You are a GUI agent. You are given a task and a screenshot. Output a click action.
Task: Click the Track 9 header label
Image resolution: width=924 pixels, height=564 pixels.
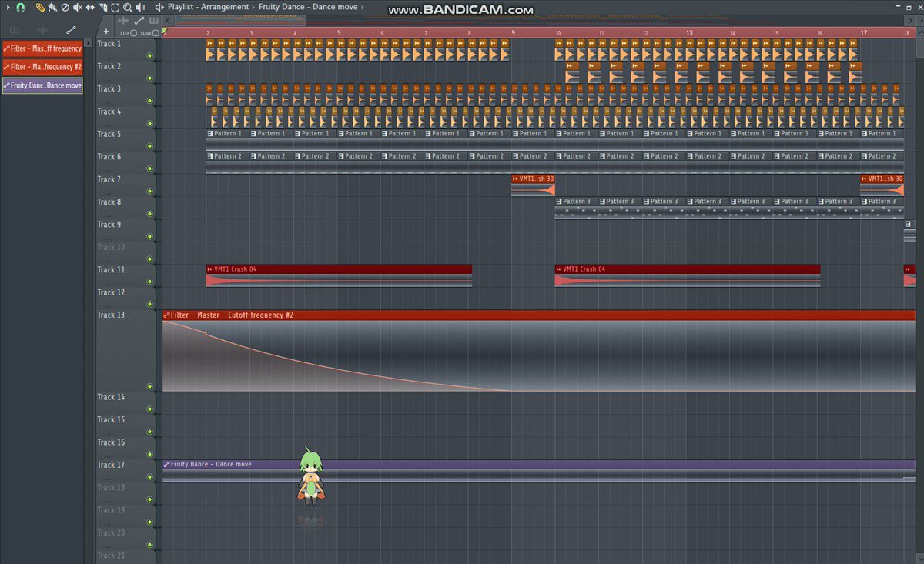(109, 225)
